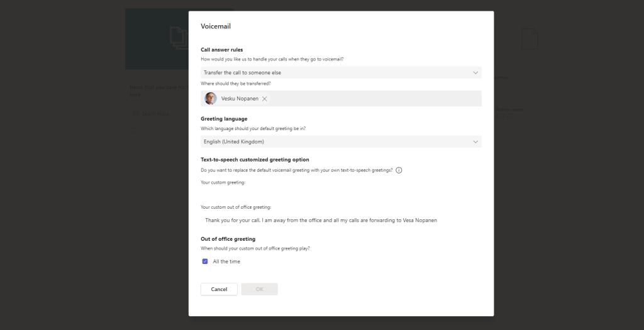Select the Vesku Nopanen name chip
Viewport: 644px width, 330px height.
(238, 99)
